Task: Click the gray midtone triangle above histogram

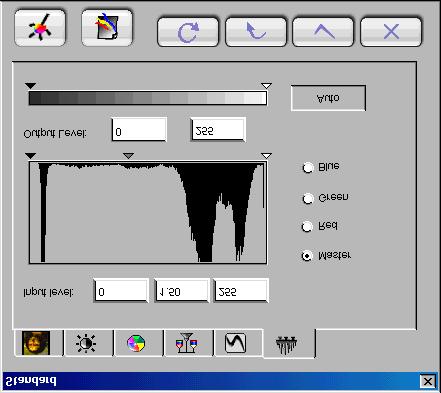Action: 129,156
